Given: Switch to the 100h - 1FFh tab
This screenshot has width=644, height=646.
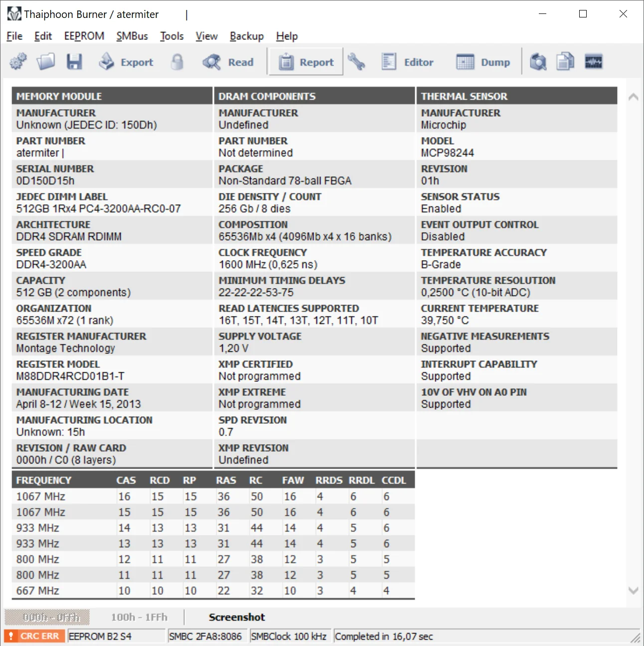Looking at the screenshot, I should pyautogui.click(x=139, y=617).
